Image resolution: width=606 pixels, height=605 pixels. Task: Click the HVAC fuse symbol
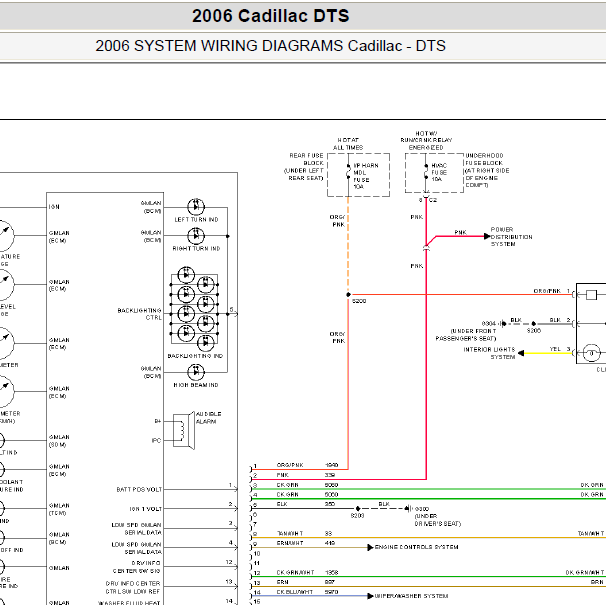pyautogui.click(x=426, y=172)
